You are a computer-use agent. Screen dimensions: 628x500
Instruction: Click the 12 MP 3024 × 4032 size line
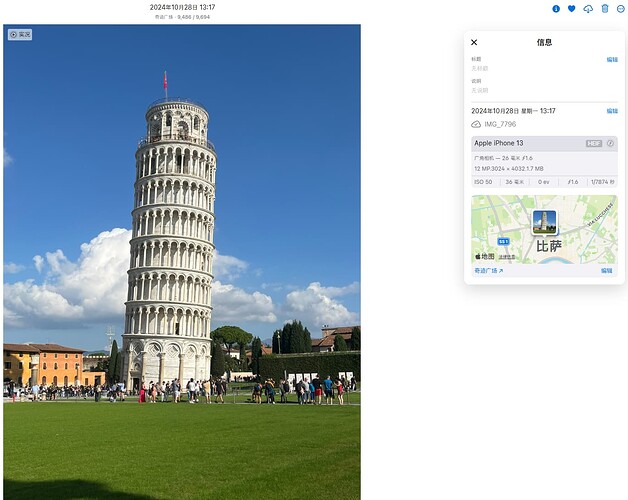point(509,169)
